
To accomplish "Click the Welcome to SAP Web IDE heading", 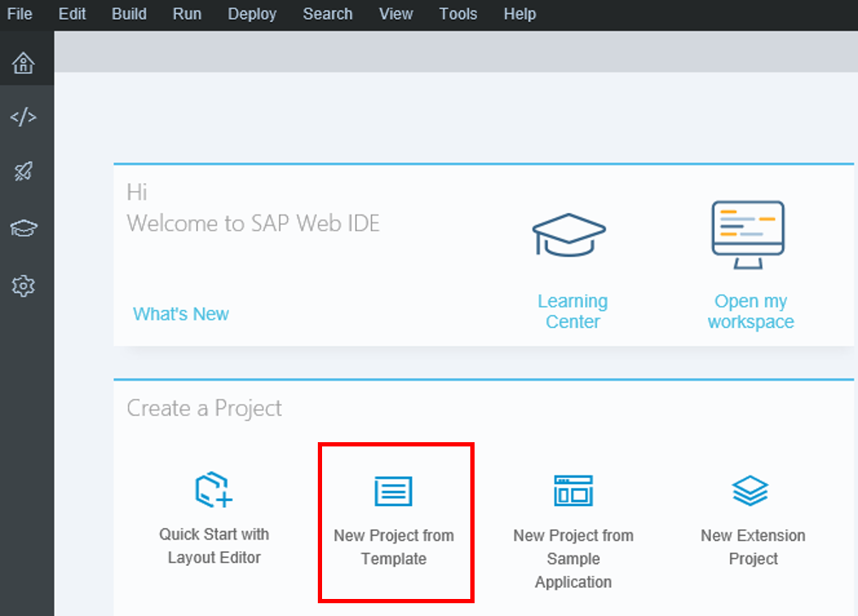I will point(253,223).
